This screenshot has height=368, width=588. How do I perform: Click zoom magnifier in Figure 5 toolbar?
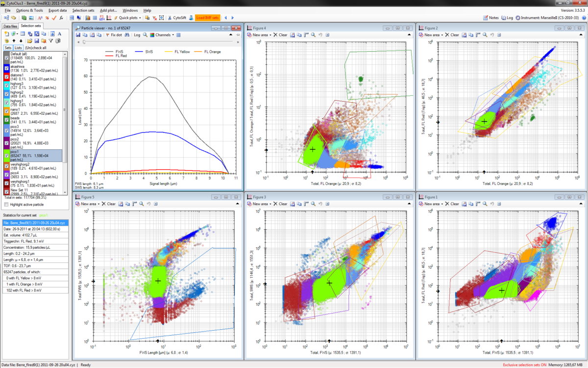pos(141,204)
